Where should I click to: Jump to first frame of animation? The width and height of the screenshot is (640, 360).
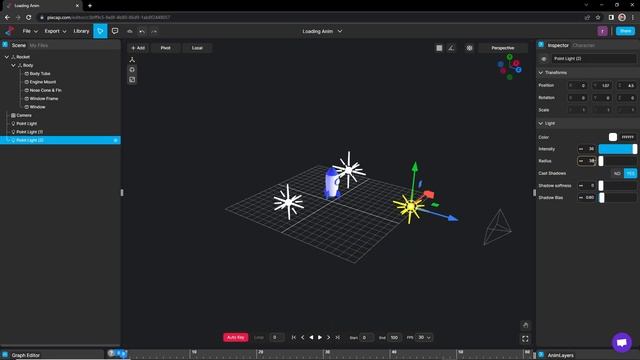pyautogui.click(x=293, y=338)
